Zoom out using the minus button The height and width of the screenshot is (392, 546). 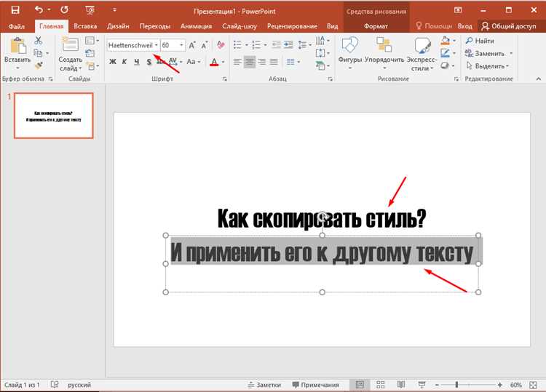coord(437,385)
